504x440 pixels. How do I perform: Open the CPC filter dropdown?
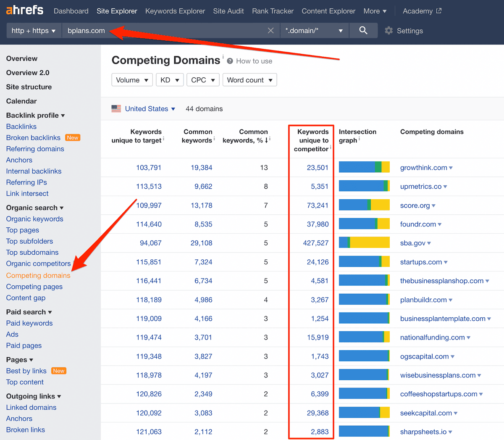[x=203, y=80]
